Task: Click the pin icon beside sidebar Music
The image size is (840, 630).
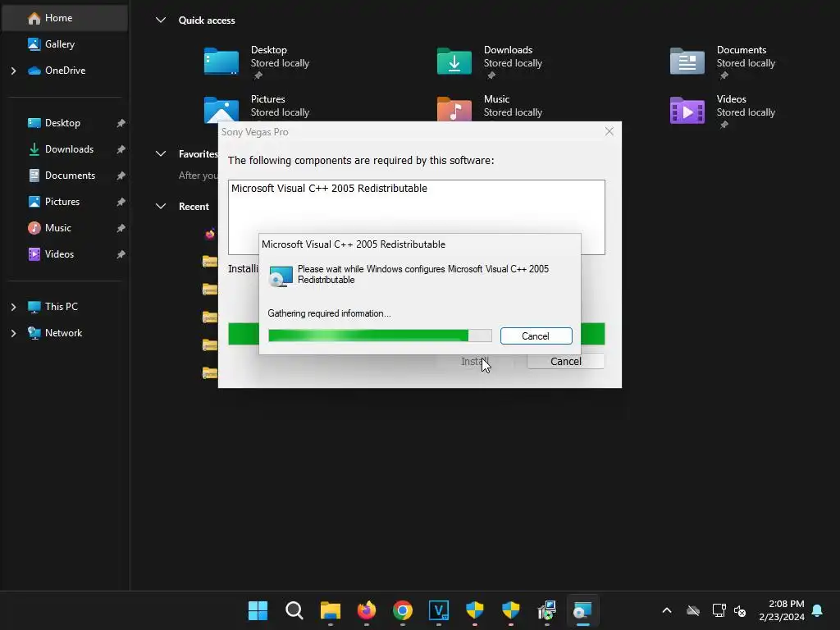Action: point(121,228)
